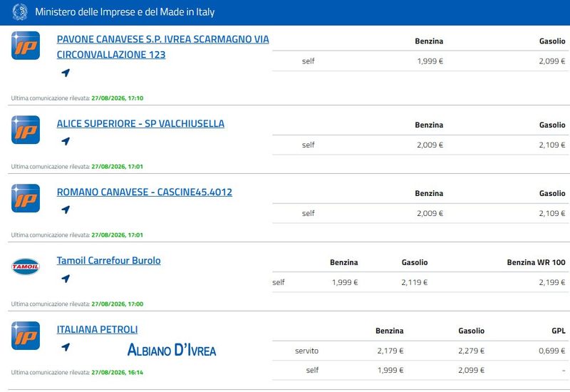This screenshot has height=392, width=570.
Task: Click Gasolio header in Italiana Petroli table
Action: tap(472, 331)
